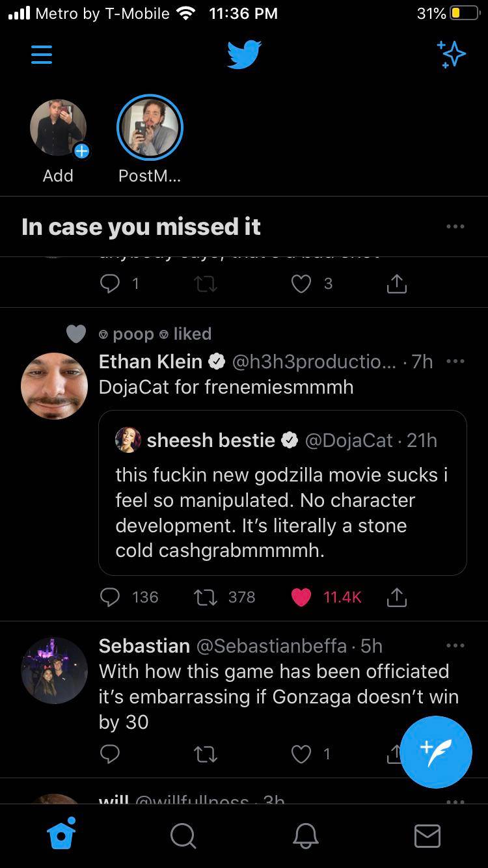Unlike Ethan Klein's tweet with 11.4K likes

(x=301, y=597)
